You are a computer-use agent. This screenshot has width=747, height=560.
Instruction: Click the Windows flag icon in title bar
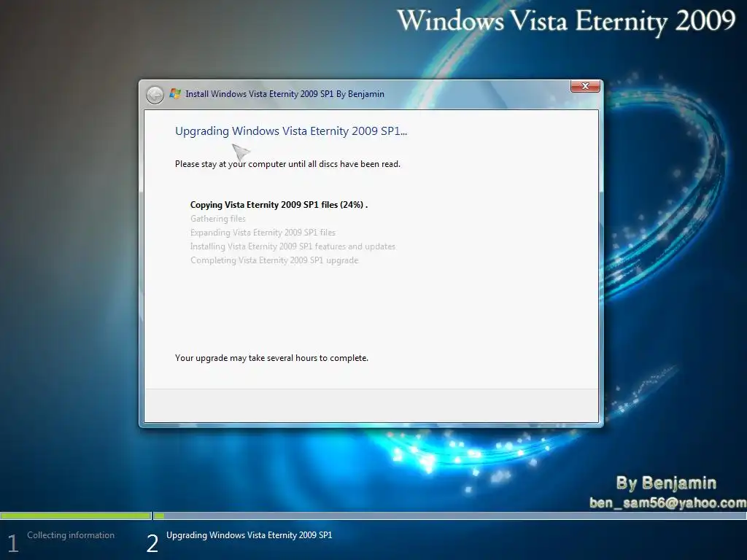(175, 93)
